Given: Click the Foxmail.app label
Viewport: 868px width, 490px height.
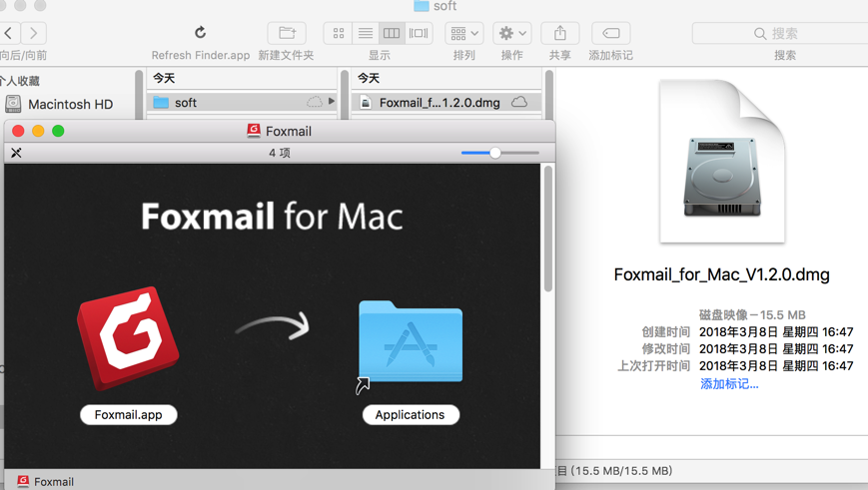Looking at the screenshot, I should point(129,415).
